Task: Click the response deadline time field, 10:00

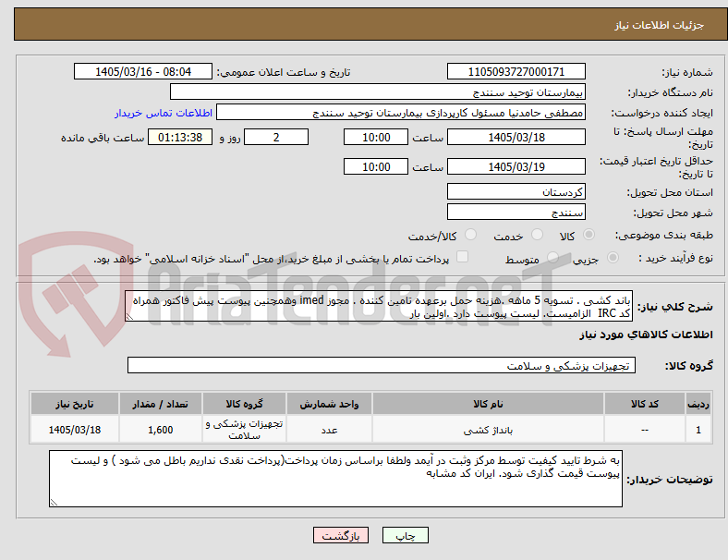Action: click(376, 138)
